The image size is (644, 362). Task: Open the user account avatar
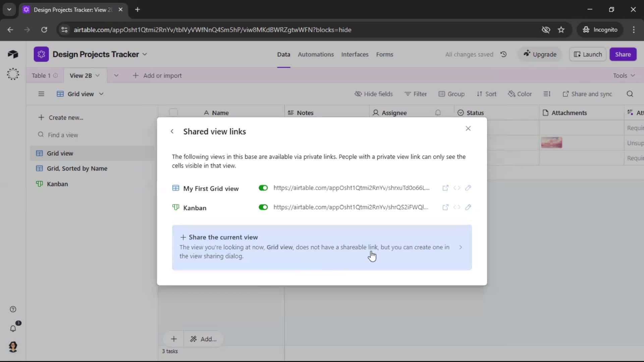click(x=13, y=347)
